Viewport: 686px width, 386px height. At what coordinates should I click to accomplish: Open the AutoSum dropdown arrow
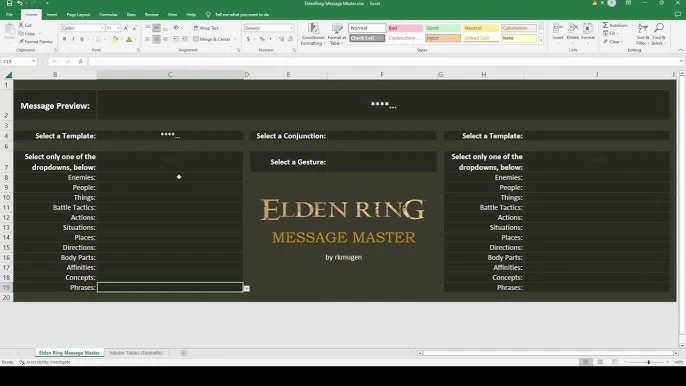(x=632, y=25)
